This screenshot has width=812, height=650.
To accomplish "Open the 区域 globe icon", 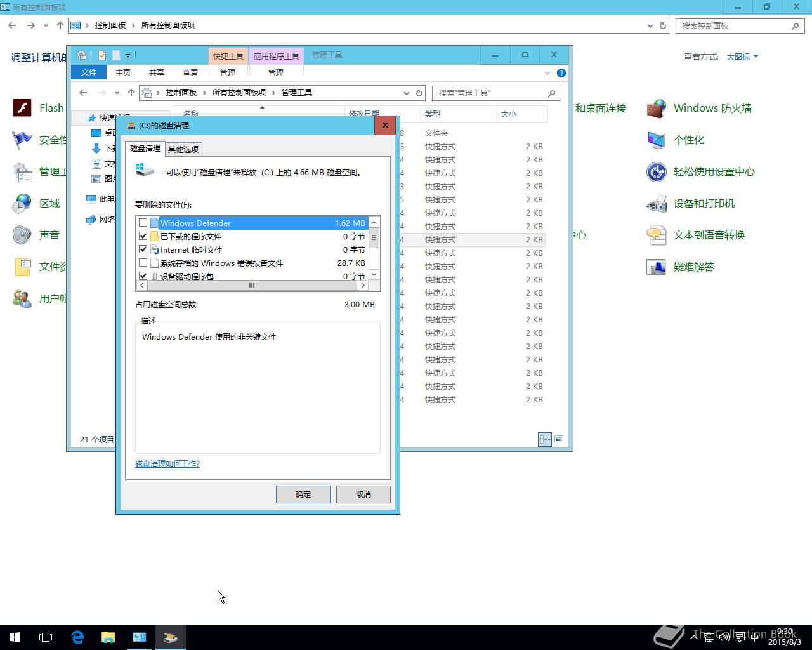I will [22, 204].
